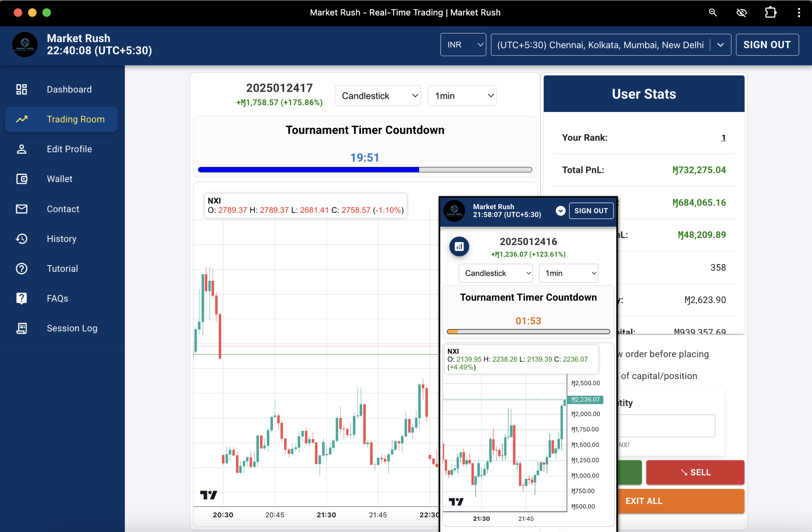Click the 358 stat value
Image resolution: width=812 pixels, height=532 pixels.
pos(718,267)
